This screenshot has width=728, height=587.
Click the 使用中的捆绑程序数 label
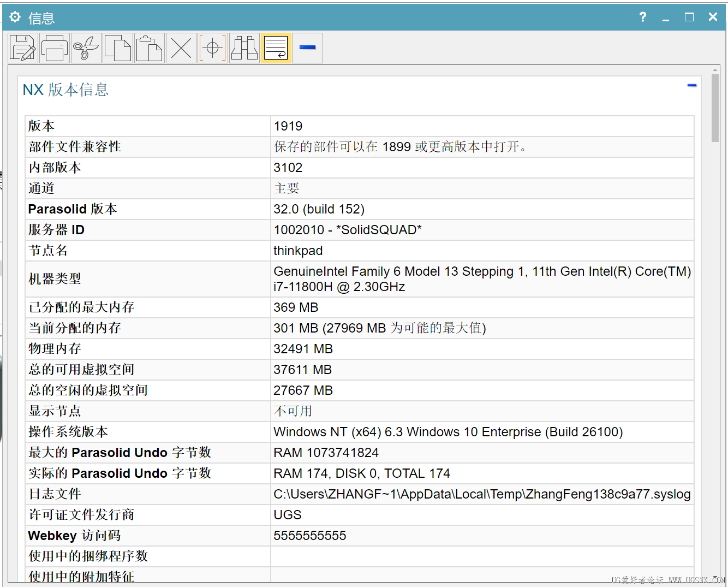click(88, 556)
